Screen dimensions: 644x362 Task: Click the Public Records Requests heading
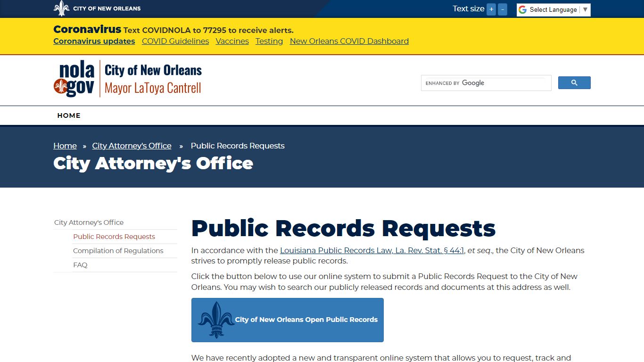pyautogui.click(x=343, y=228)
